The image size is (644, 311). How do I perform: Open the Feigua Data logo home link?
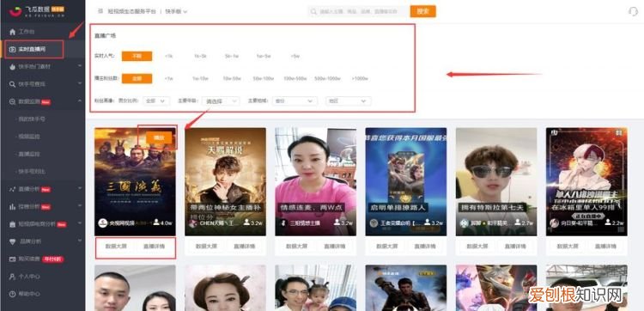38,11
